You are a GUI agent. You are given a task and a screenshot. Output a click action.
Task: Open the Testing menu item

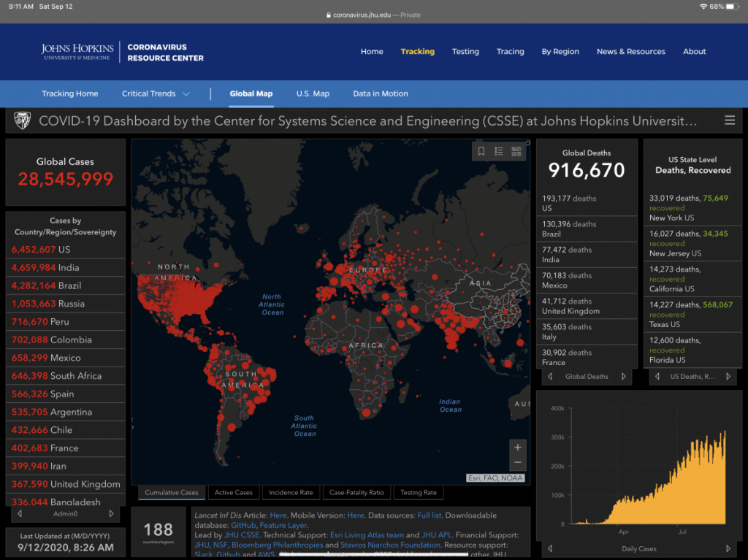[465, 52]
